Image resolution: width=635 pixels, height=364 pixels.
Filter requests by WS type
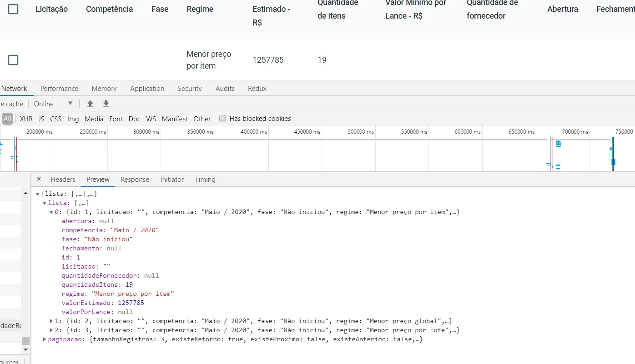click(151, 119)
